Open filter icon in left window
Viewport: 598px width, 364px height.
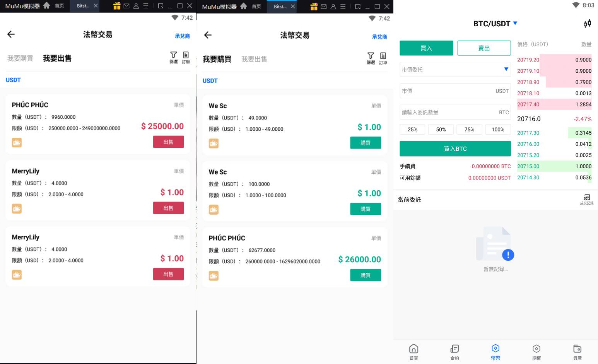click(x=174, y=57)
